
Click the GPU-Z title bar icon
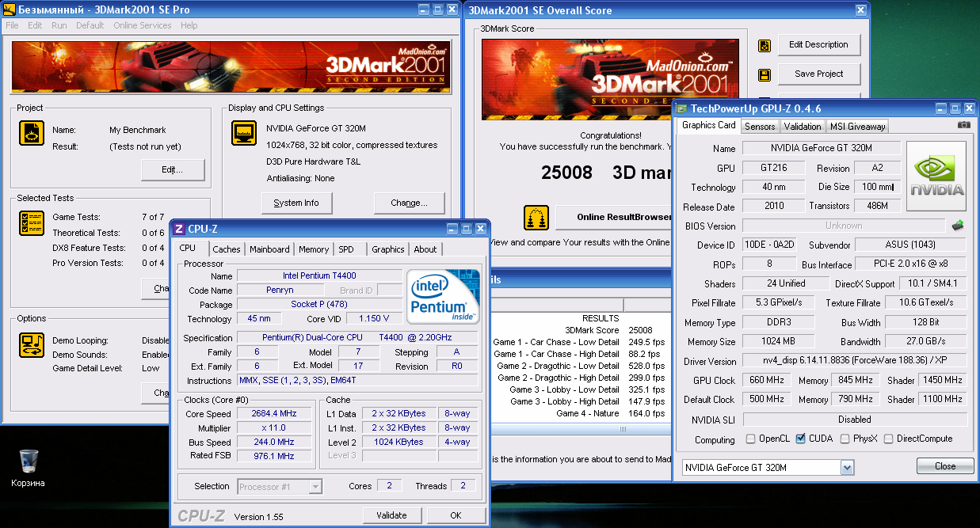click(x=681, y=108)
